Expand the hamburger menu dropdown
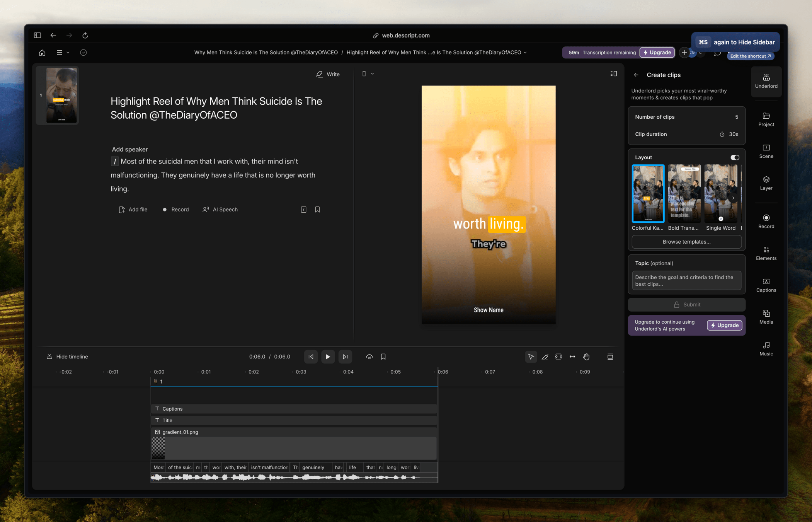Viewport: 812px width, 522px height. point(63,53)
